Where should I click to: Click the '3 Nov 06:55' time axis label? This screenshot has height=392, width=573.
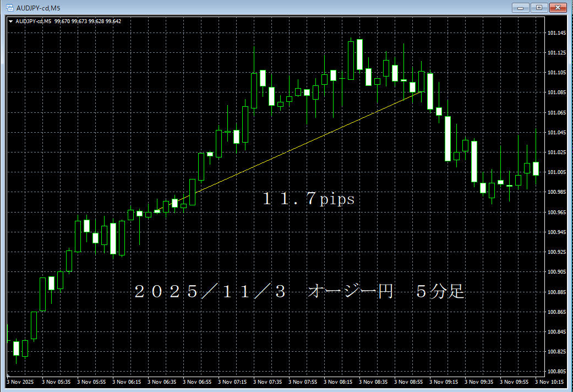click(197, 382)
